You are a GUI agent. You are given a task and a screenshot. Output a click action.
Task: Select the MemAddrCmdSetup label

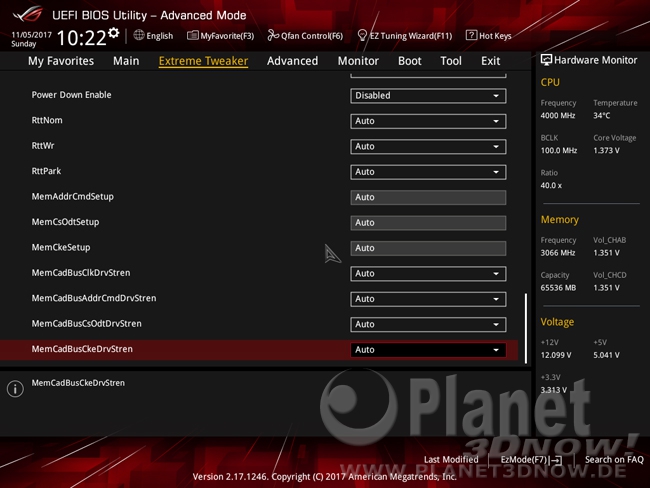coord(73,197)
